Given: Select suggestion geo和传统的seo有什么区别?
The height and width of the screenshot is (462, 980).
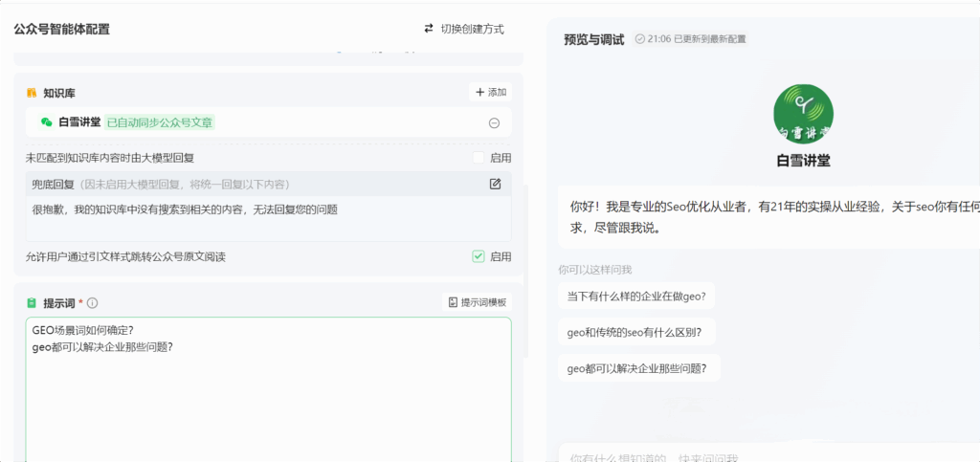Looking at the screenshot, I should click(635, 332).
